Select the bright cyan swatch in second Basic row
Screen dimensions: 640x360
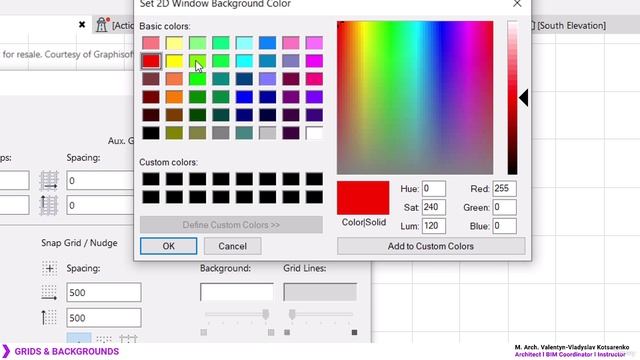tap(244, 61)
